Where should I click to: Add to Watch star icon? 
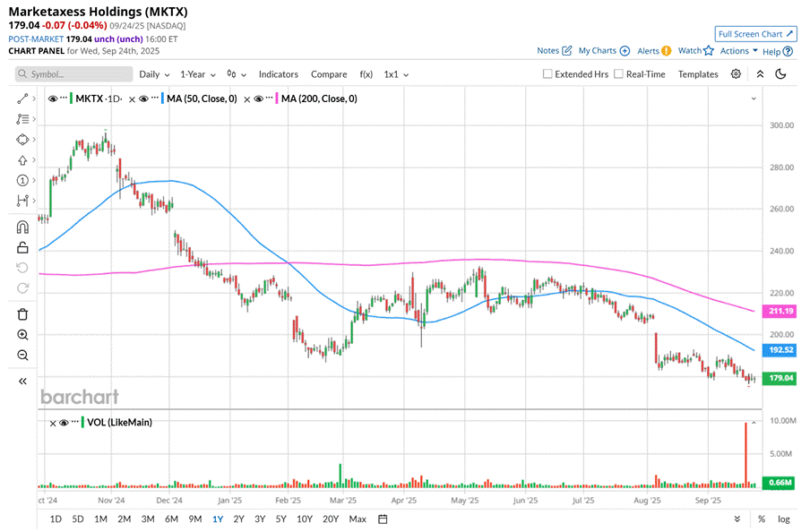coord(709,51)
